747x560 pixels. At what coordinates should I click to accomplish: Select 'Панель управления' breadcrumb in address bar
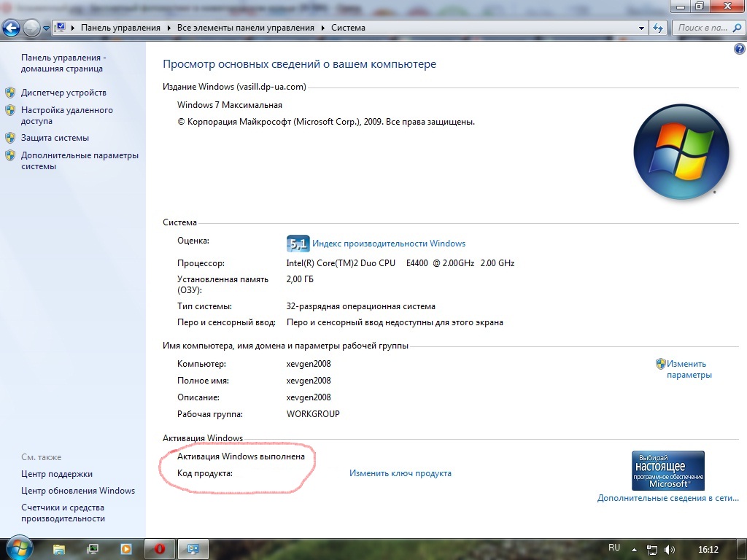click(120, 28)
